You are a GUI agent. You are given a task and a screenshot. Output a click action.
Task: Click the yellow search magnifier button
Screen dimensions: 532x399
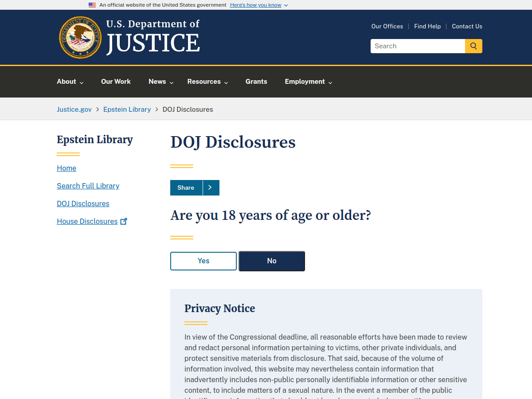[x=473, y=46]
